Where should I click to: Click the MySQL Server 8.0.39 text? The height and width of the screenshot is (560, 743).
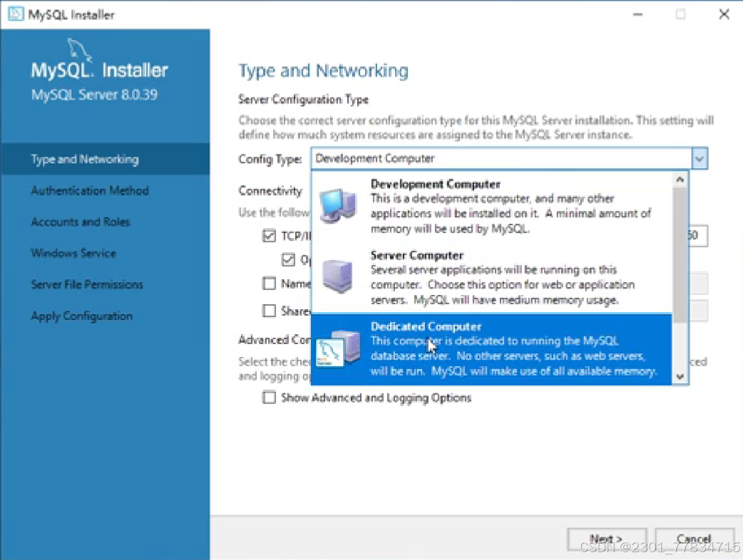(94, 95)
